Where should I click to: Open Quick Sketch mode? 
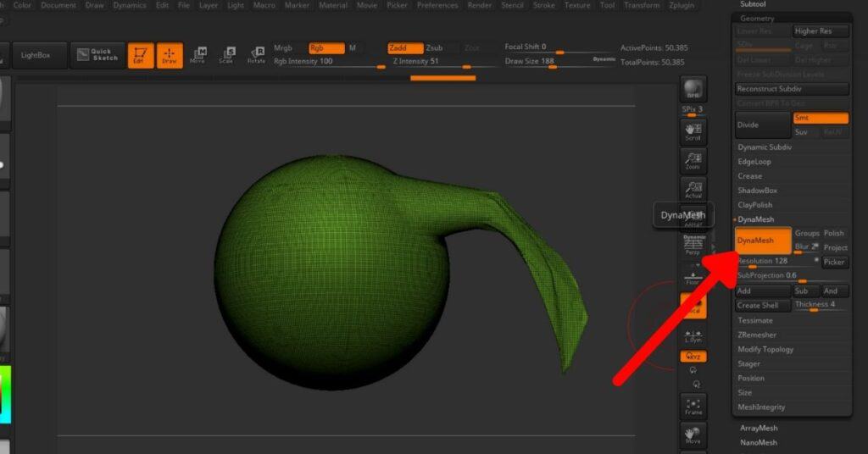tap(97, 55)
